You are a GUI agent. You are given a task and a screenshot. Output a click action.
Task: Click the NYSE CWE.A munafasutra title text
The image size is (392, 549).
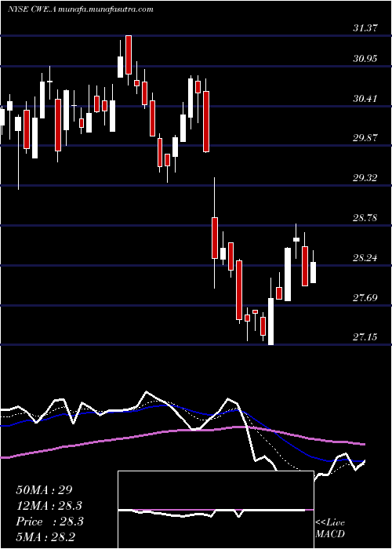tap(81, 9)
